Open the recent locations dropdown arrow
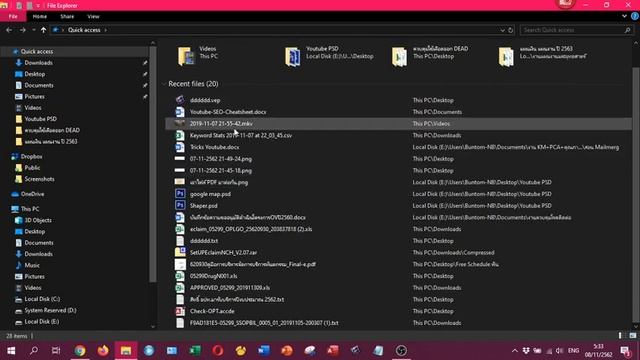The height and width of the screenshot is (360, 640). [x=33, y=30]
